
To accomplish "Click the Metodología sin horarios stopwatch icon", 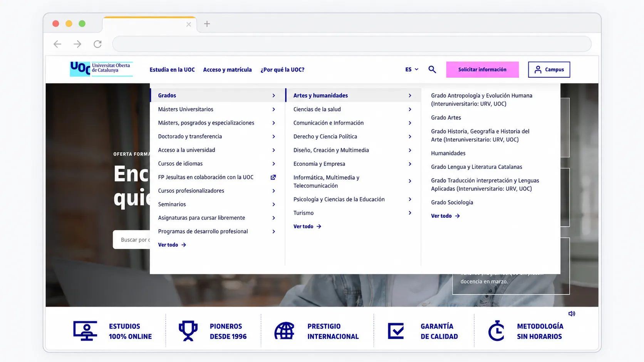I will (x=496, y=331).
